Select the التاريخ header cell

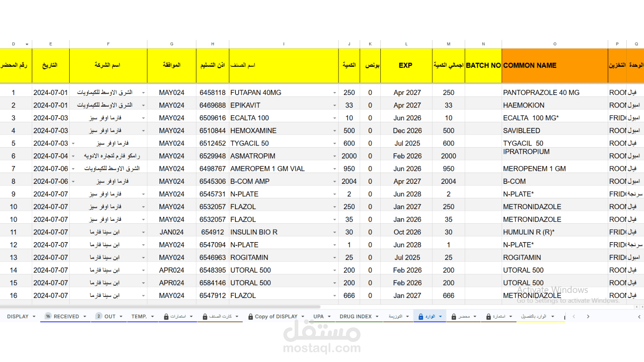tap(51, 66)
